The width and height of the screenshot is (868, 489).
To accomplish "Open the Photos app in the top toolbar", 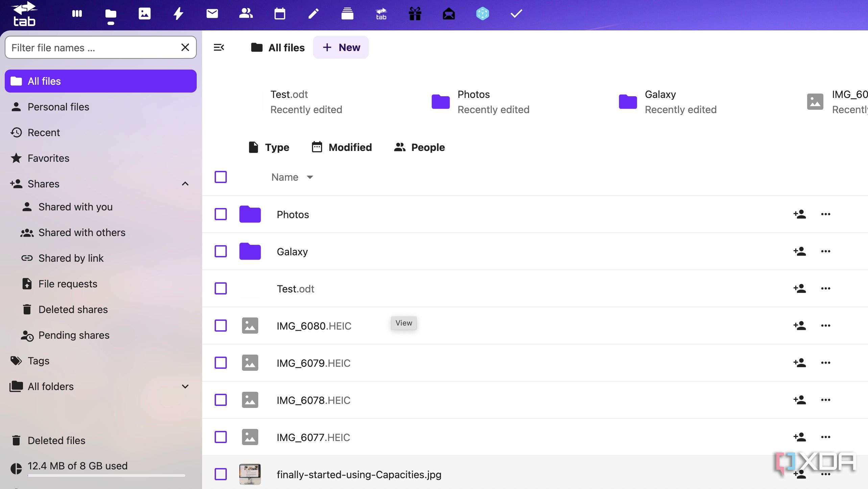I will (x=145, y=14).
